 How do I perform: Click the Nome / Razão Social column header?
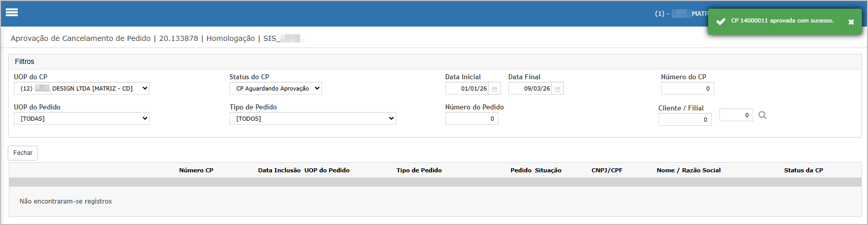(688, 170)
